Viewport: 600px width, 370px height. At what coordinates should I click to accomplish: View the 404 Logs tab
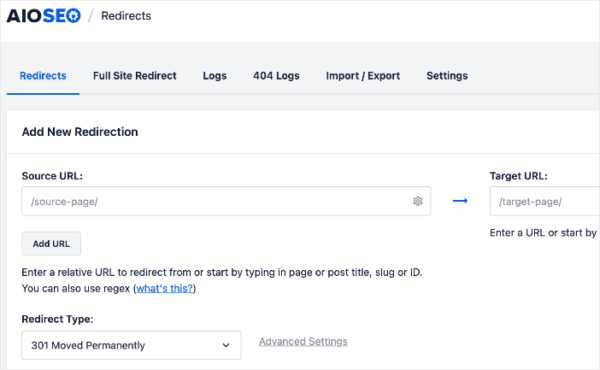pos(276,76)
